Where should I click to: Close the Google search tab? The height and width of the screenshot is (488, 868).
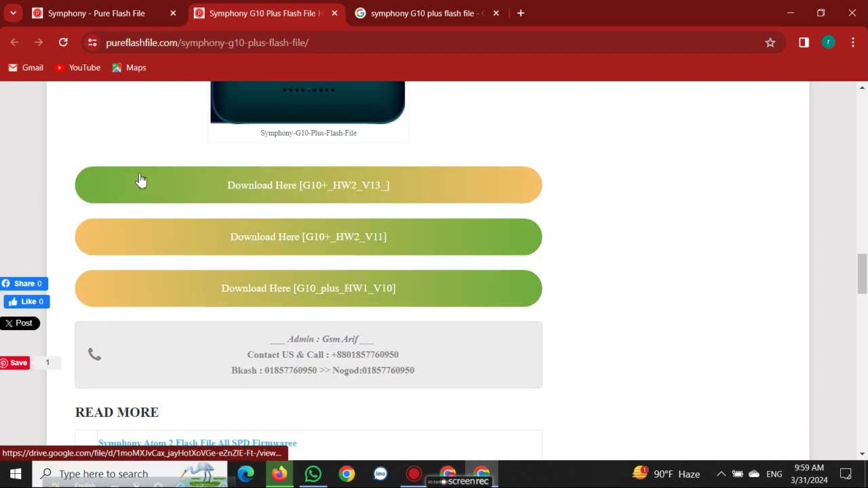[496, 13]
